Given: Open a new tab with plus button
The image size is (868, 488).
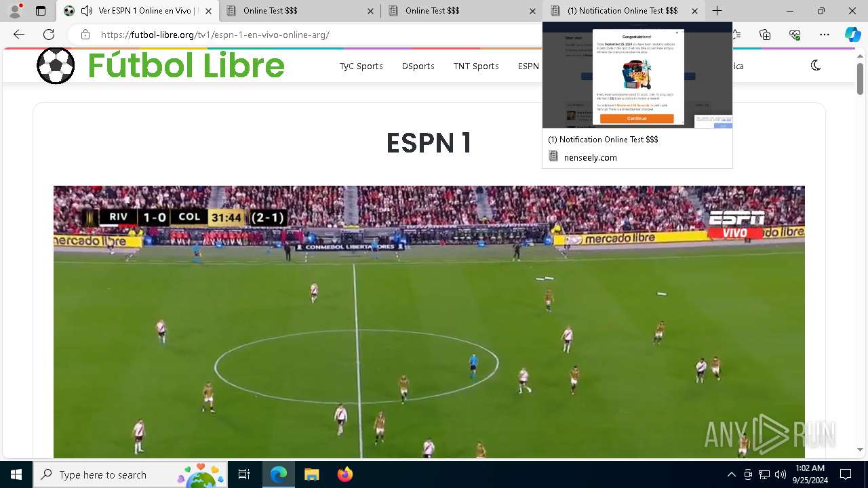Looking at the screenshot, I should point(717,11).
